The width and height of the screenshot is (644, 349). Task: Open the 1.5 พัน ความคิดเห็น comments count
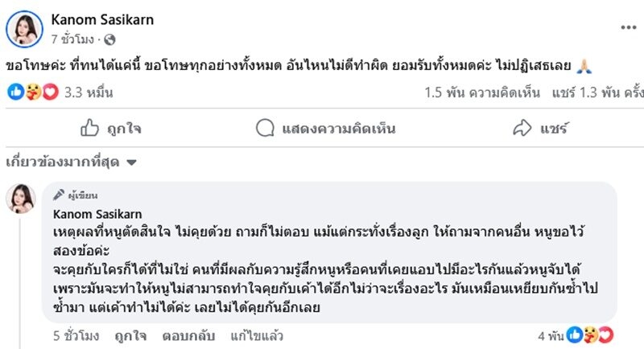tap(482, 92)
